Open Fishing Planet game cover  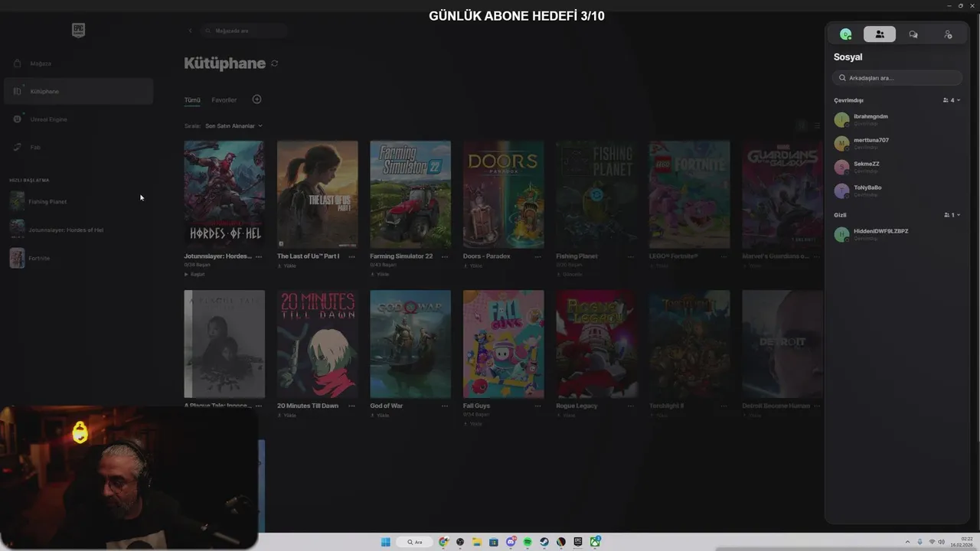[x=596, y=194]
